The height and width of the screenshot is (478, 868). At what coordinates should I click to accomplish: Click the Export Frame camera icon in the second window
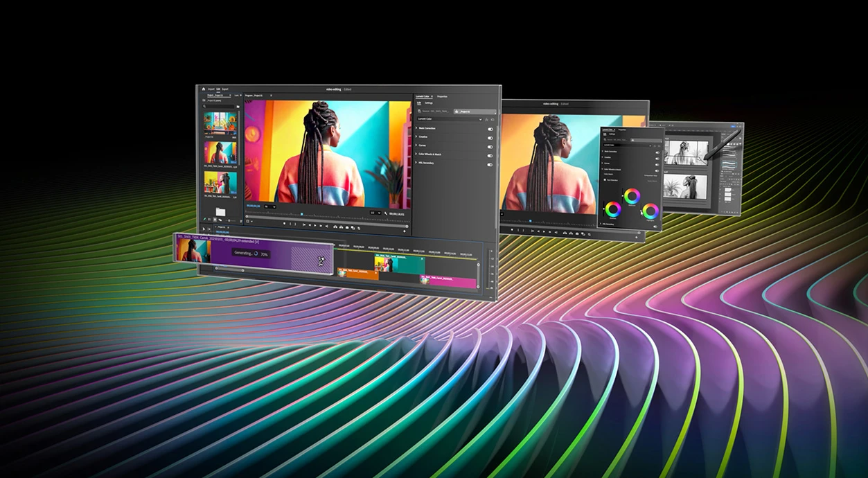pyautogui.click(x=577, y=233)
